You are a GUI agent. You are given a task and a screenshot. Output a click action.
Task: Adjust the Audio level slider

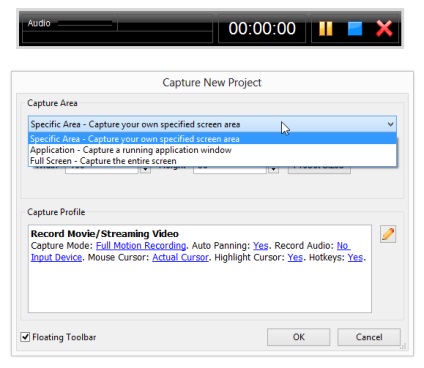click(85, 23)
